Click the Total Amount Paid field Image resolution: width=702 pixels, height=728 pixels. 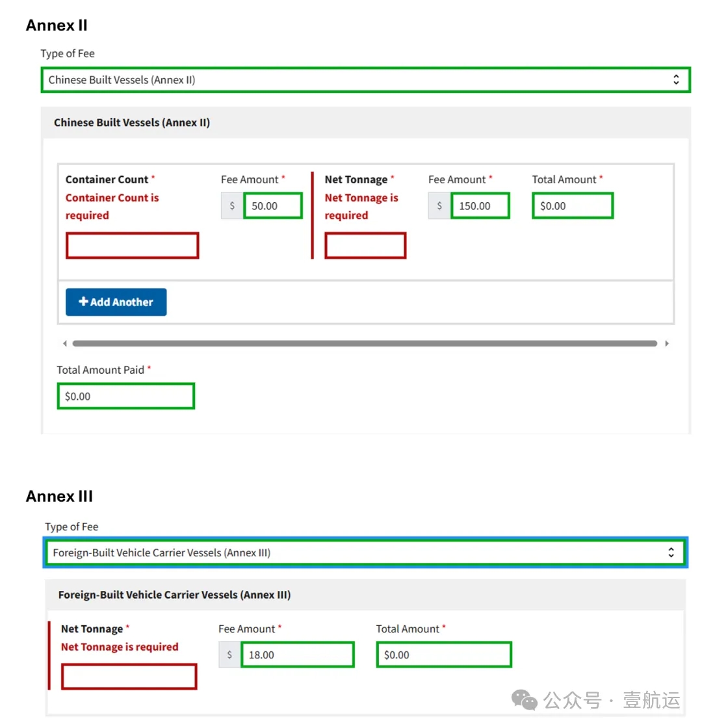point(126,396)
